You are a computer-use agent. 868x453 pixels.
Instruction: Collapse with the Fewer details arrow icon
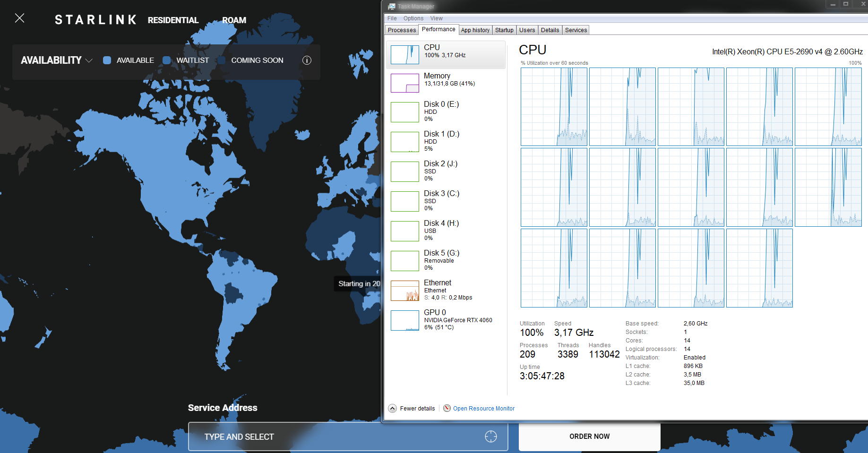[392, 409]
